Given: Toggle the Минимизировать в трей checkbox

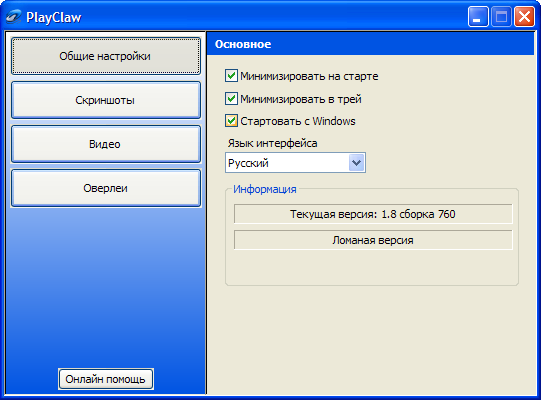Looking at the screenshot, I should coord(231,99).
